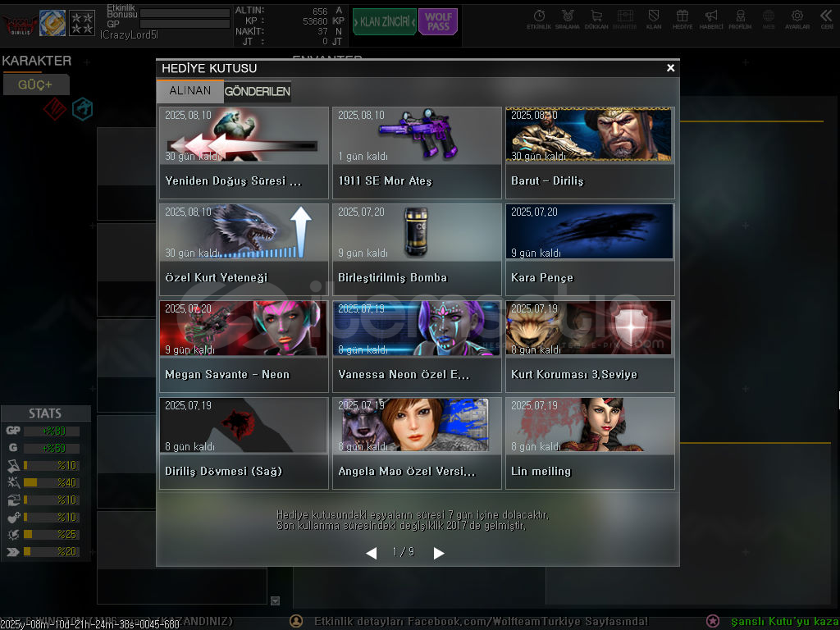Open the Ayarlar gear icon
Screen dimensions: 840x630
point(797,19)
